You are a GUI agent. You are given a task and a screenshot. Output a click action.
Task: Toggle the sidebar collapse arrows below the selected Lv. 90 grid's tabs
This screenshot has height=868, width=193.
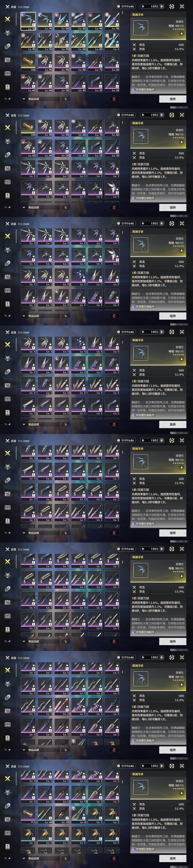(x=7, y=99)
